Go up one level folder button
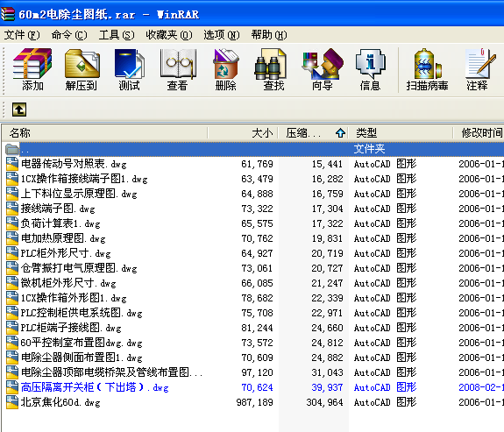The image size is (504, 432). [x=19, y=110]
